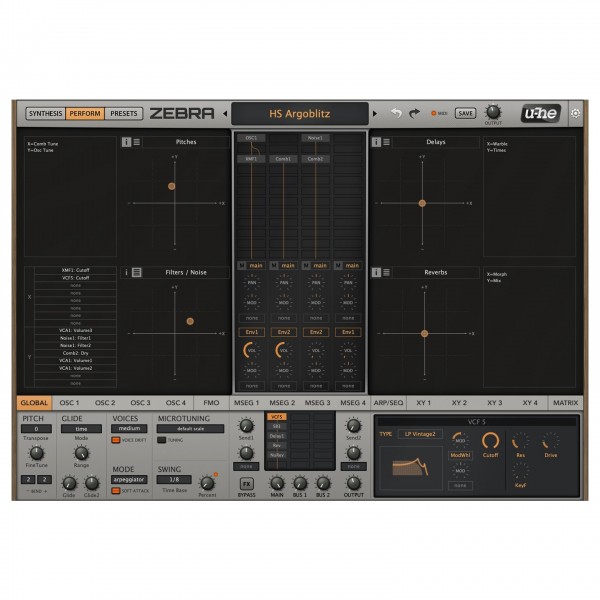
Task: Switch to the SYNTHESIS view
Action: [45, 114]
